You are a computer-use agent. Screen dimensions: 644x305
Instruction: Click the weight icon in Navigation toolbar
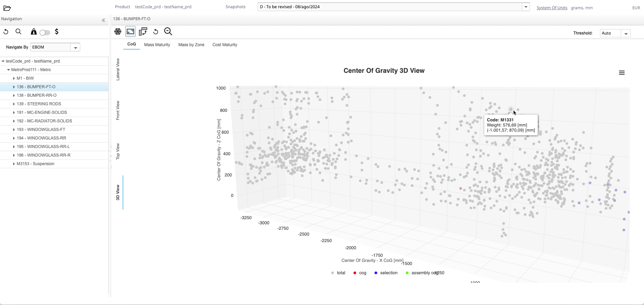(33, 32)
